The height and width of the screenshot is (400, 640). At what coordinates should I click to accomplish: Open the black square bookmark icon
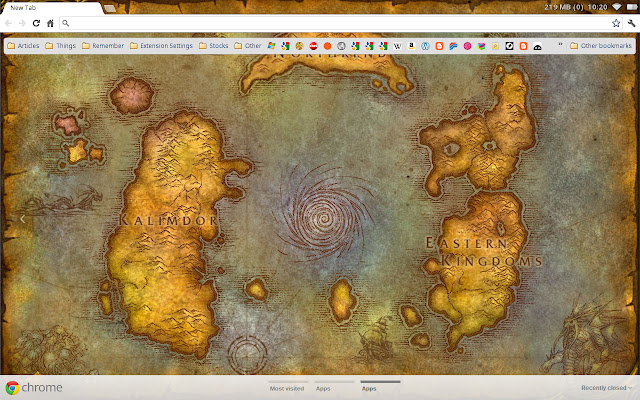click(509, 46)
